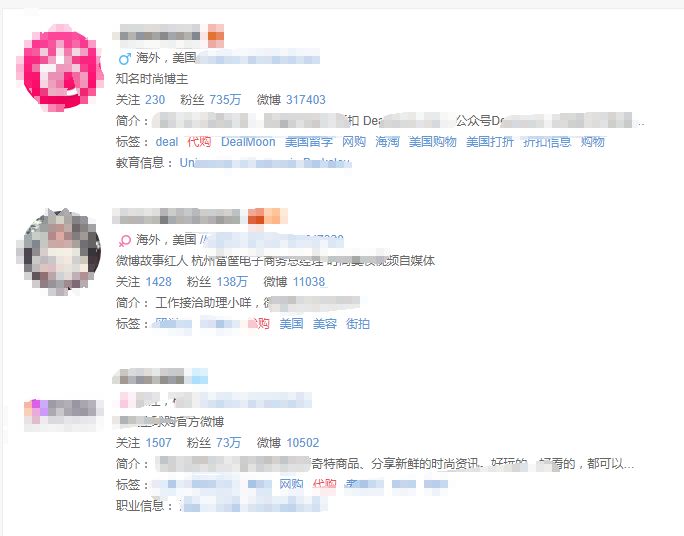Click the light blue badge on third user
The height and width of the screenshot is (536, 684).
[x=199, y=376]
